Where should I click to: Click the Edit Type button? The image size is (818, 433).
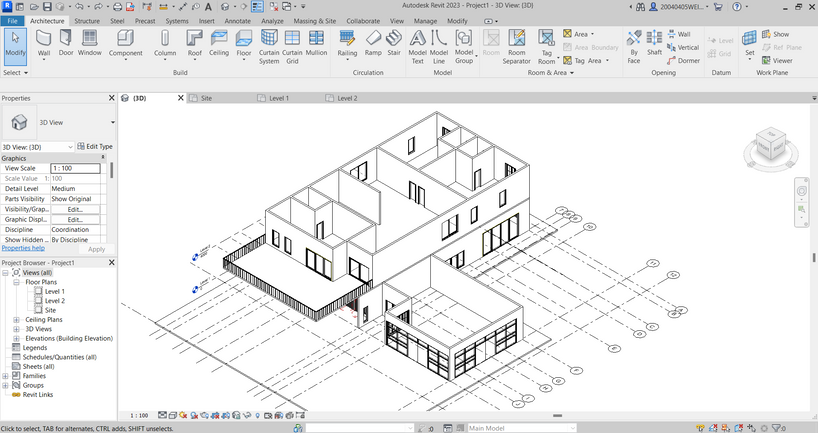click(95, 147)
